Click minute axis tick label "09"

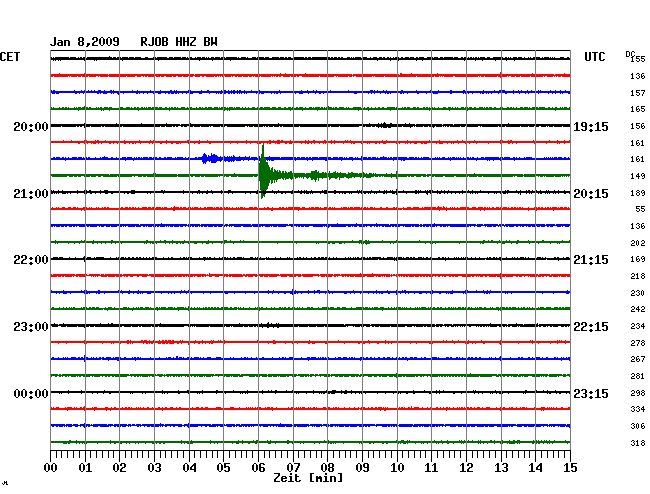click(362, 468)
